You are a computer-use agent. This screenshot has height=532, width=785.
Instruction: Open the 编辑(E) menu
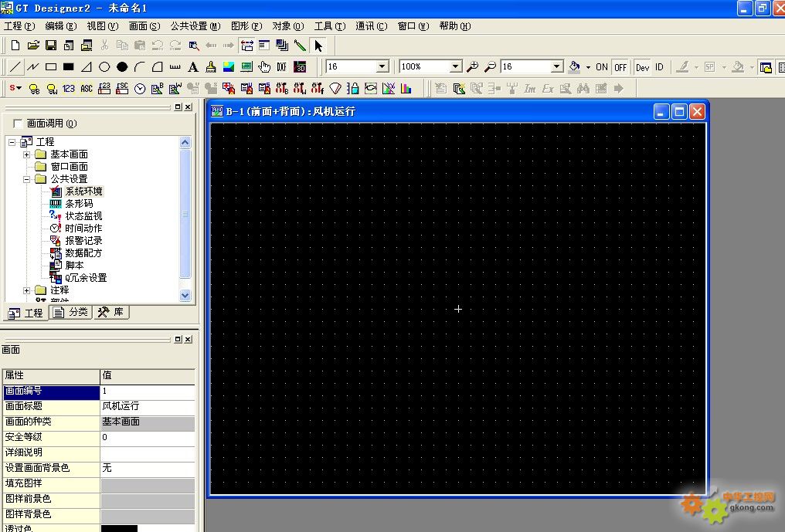point(60,26)
